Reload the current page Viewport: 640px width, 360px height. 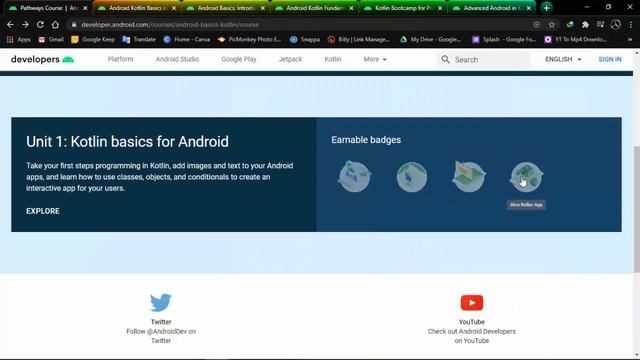click(x=40, y=24)
